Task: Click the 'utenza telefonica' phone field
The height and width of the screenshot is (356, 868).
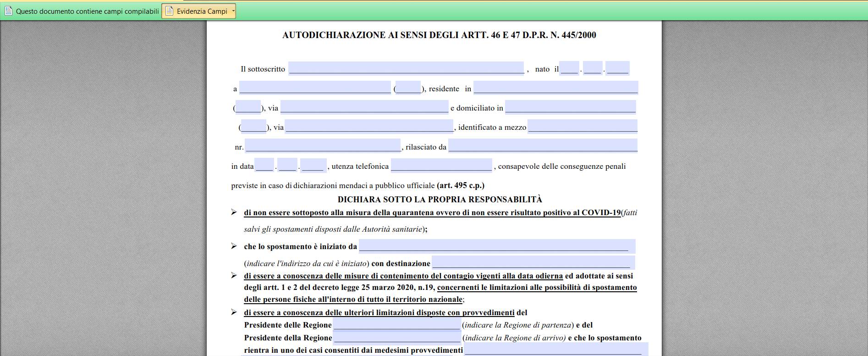Action: (441, 165)
